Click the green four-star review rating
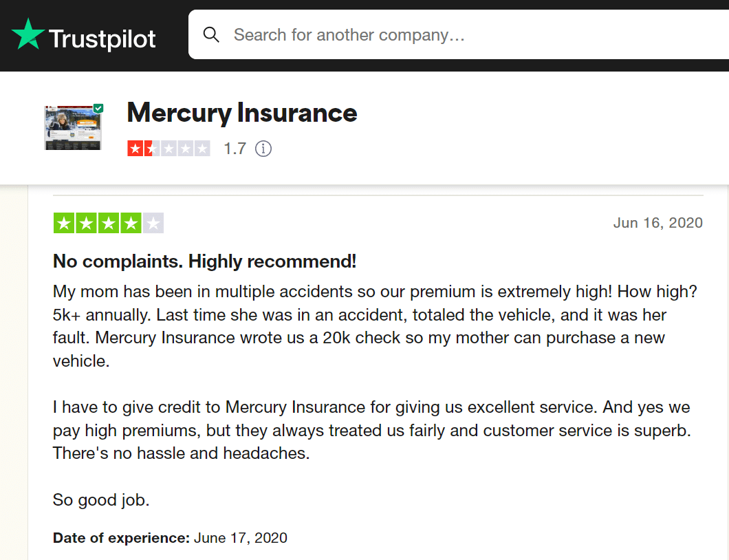Viewport: 729px width, 560px height. (108, 222)
